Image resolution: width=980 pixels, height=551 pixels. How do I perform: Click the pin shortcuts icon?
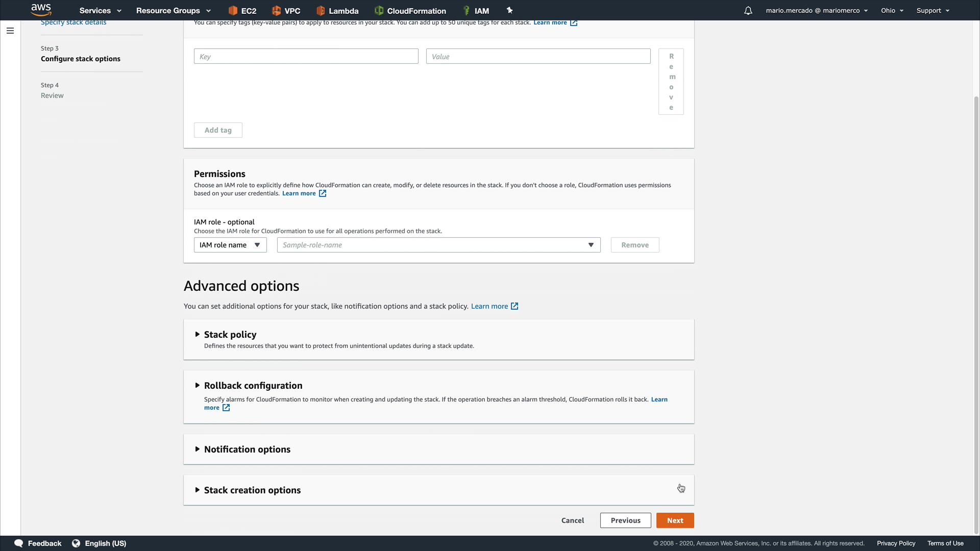(509, 10)
